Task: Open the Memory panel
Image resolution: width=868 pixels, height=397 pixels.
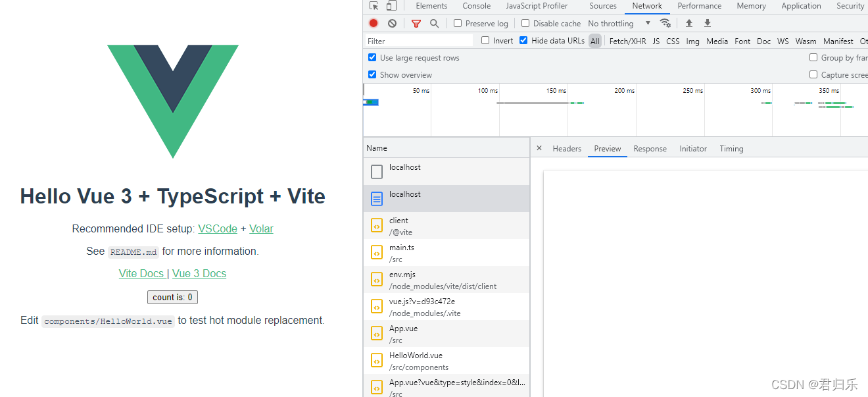Action: [752, 6]
